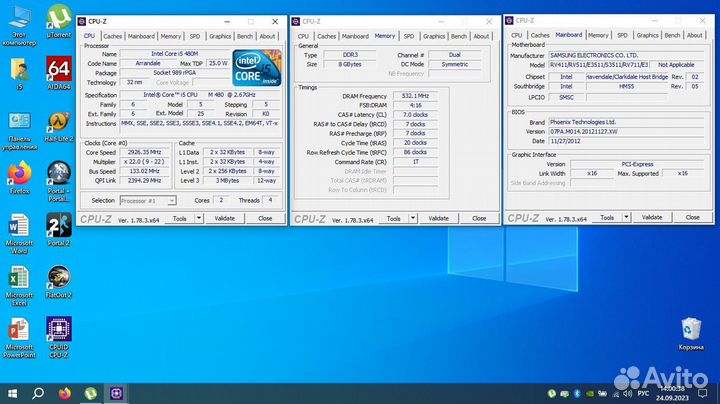Open the FlatOut 2 desktop shortcut

coord(59,281)
